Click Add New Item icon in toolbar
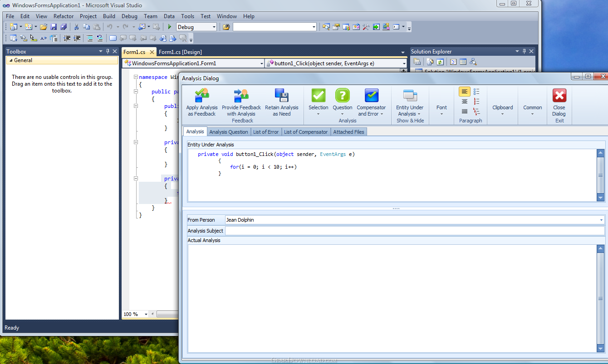Screen dimensions: 608x364 29,27
